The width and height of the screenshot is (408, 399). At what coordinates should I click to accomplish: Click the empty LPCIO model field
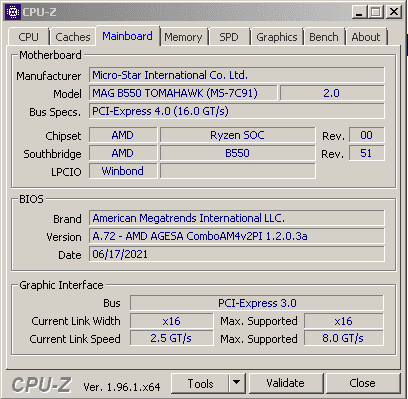(238, 171)
